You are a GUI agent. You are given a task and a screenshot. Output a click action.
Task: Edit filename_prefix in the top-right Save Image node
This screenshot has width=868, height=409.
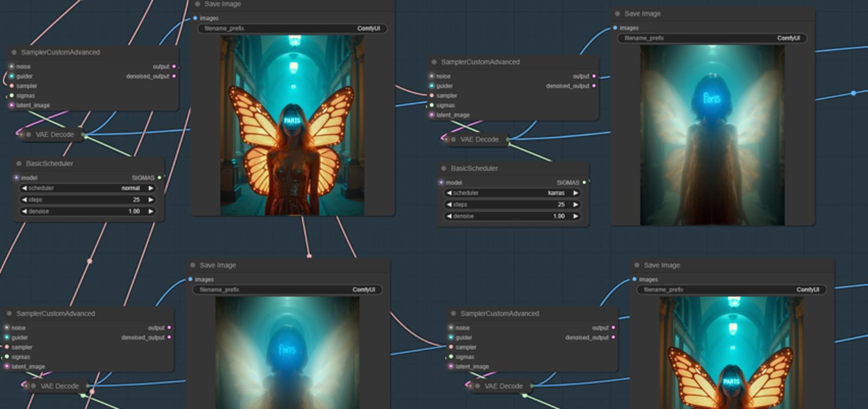tap(712, 38)
